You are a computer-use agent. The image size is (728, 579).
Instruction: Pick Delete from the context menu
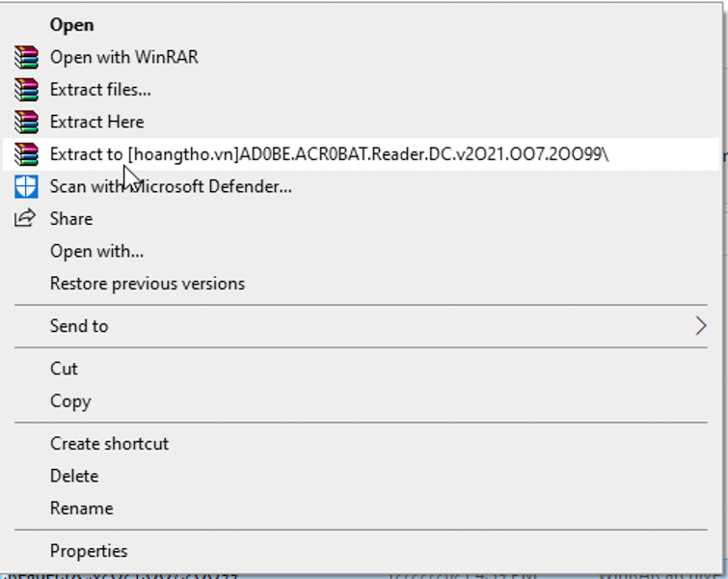74,476
